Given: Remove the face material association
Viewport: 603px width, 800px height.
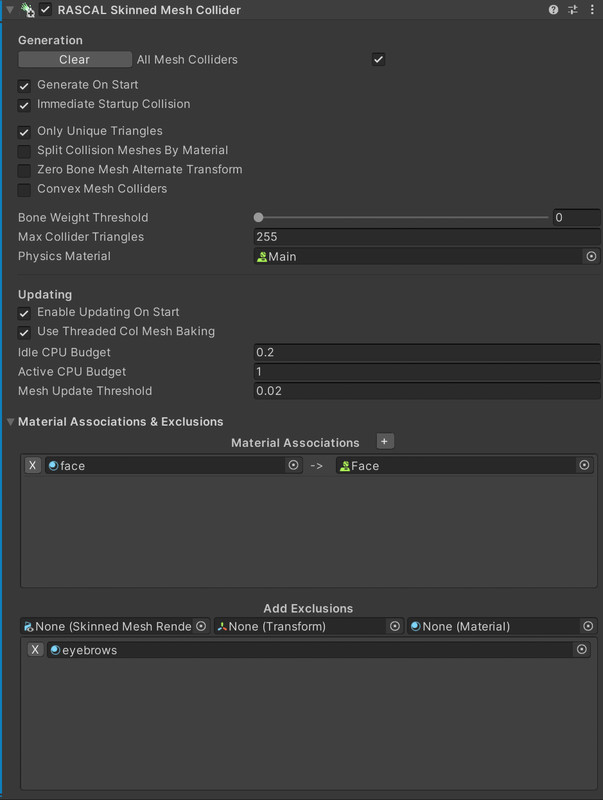Looking at the screenshot, I should pyautogui.click(x=33, y=466).
